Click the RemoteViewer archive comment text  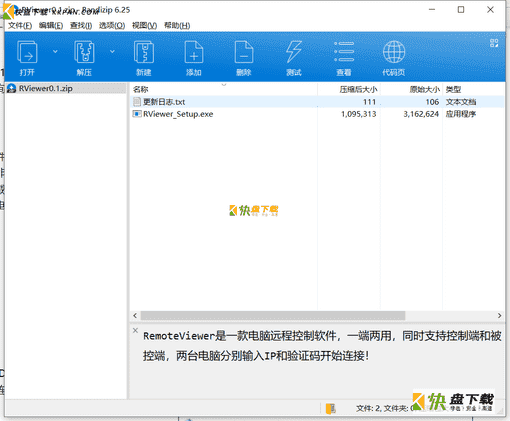click(x=322, y=346)
